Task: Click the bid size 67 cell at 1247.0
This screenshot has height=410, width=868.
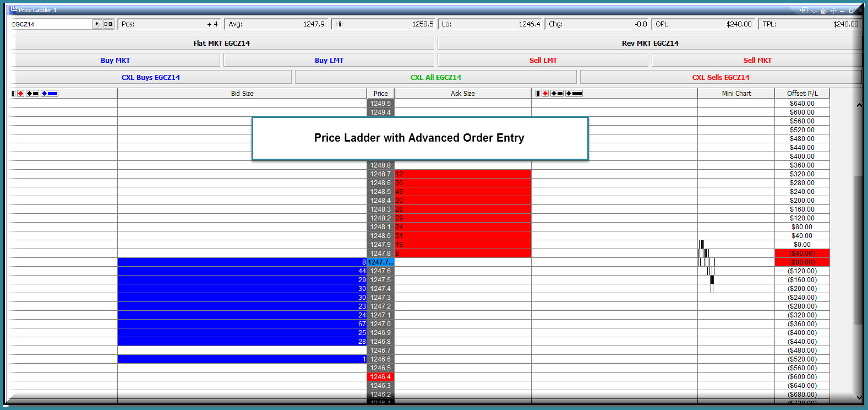Action: [x=242, y=324]
